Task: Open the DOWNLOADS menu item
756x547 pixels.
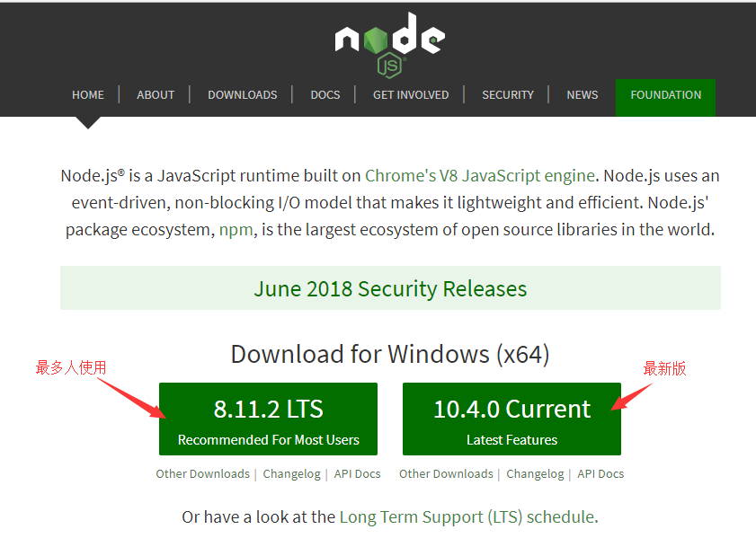Action: pos(243,95)
